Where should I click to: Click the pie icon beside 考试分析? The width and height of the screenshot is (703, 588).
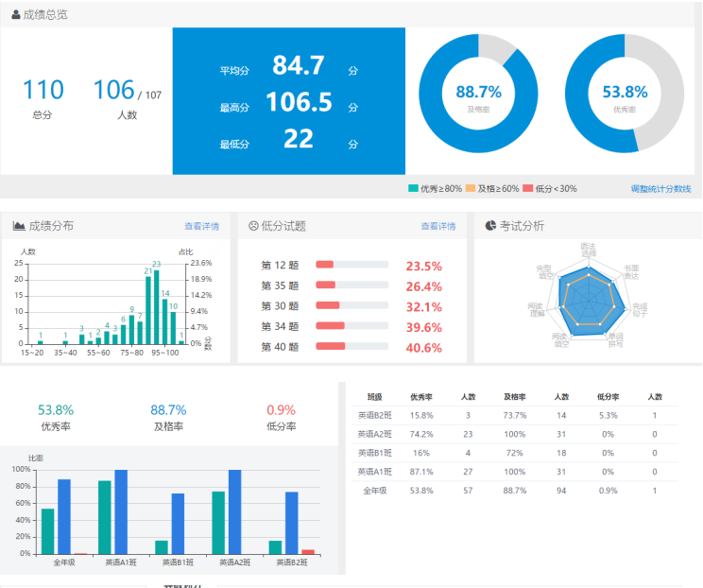click(490, 226)
